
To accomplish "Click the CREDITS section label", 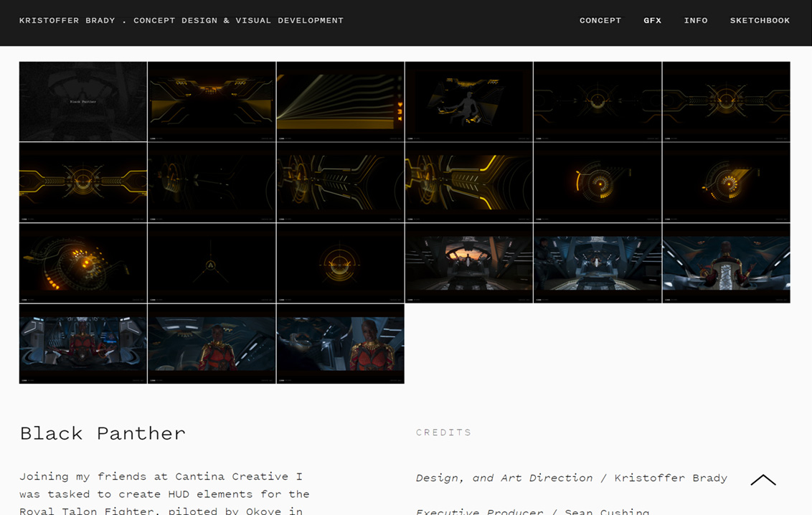I will (x=444, y=433).
